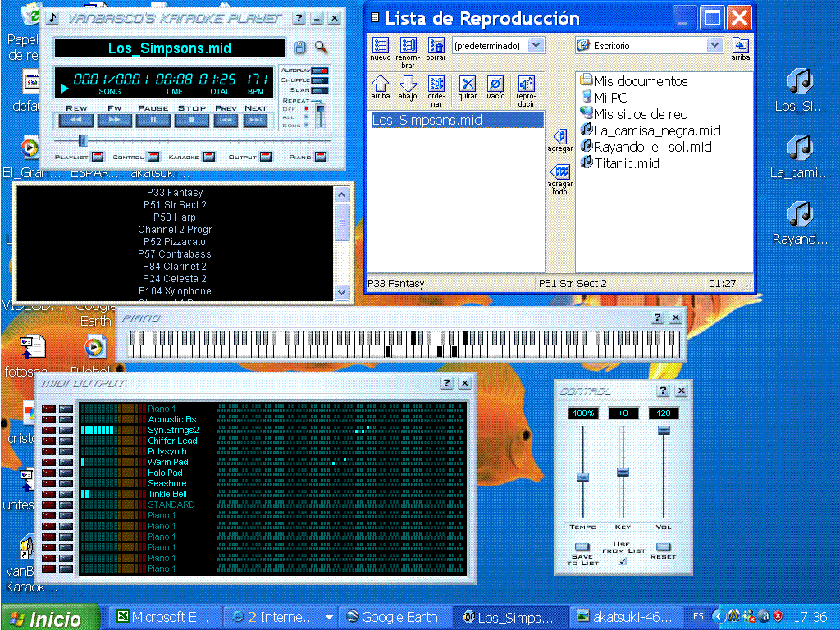The width and height of the screenshot is (840, 630).
Task: Click the 'Save to list' button
Action: coord(582,546)
